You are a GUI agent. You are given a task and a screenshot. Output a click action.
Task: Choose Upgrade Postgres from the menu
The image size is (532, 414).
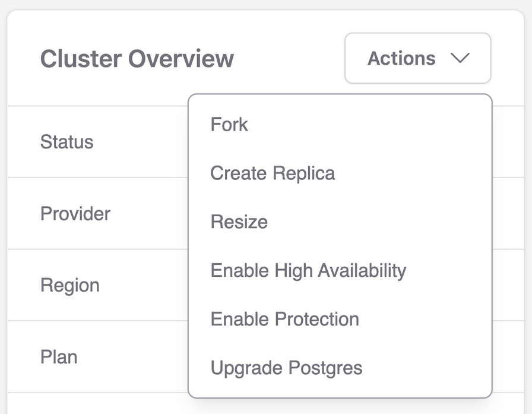pos(286,368)
